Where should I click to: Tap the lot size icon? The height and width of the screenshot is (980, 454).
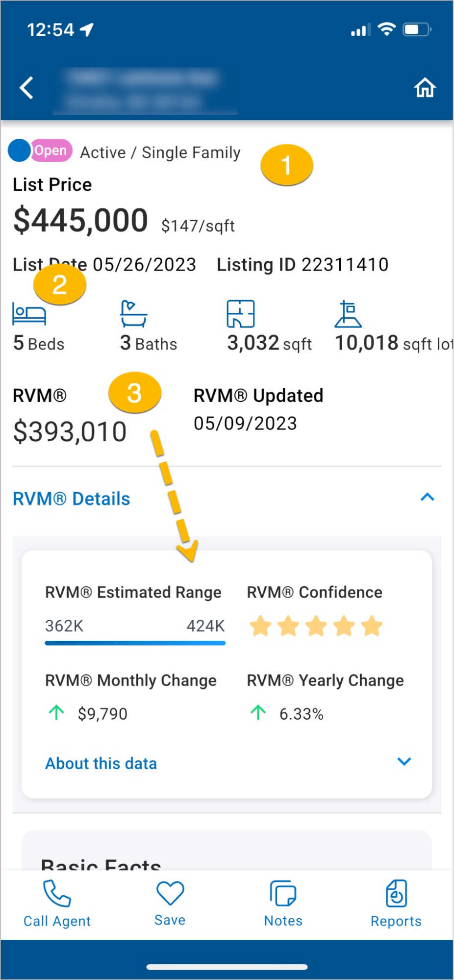coord(348,314)
